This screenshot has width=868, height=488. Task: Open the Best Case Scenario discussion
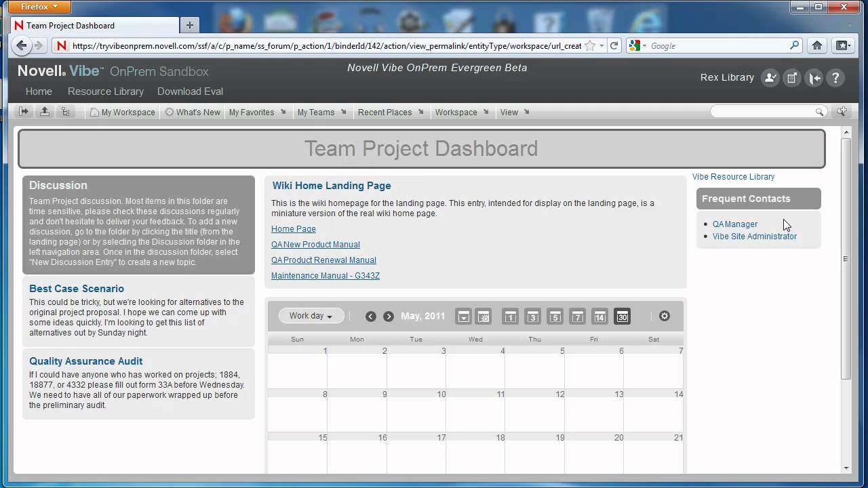[x=77, y=289]
